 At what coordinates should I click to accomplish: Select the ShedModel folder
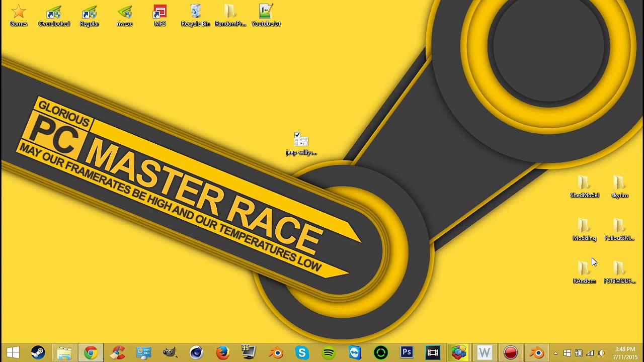(x=584, y=187)
